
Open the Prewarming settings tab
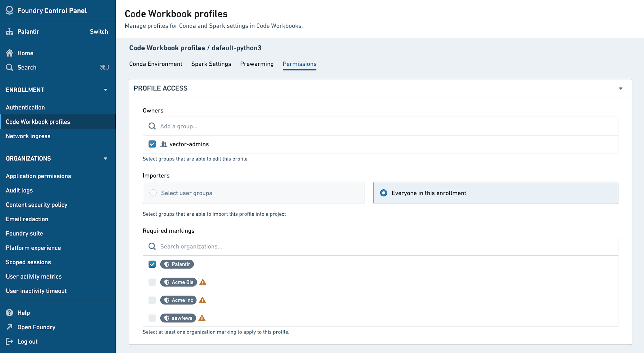pos(257,63)
